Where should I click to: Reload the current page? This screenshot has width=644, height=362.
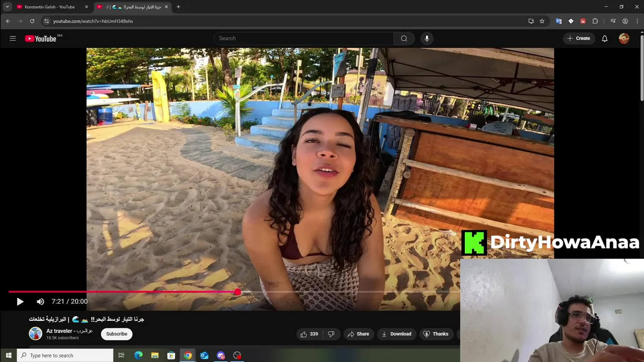32,21
